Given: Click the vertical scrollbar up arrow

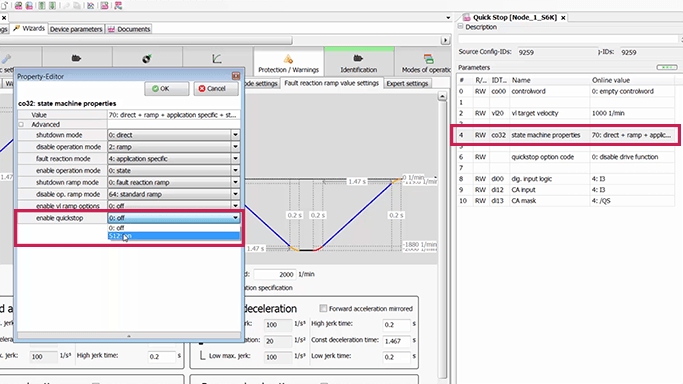Looking at the screenshot, I should (442, 96).
